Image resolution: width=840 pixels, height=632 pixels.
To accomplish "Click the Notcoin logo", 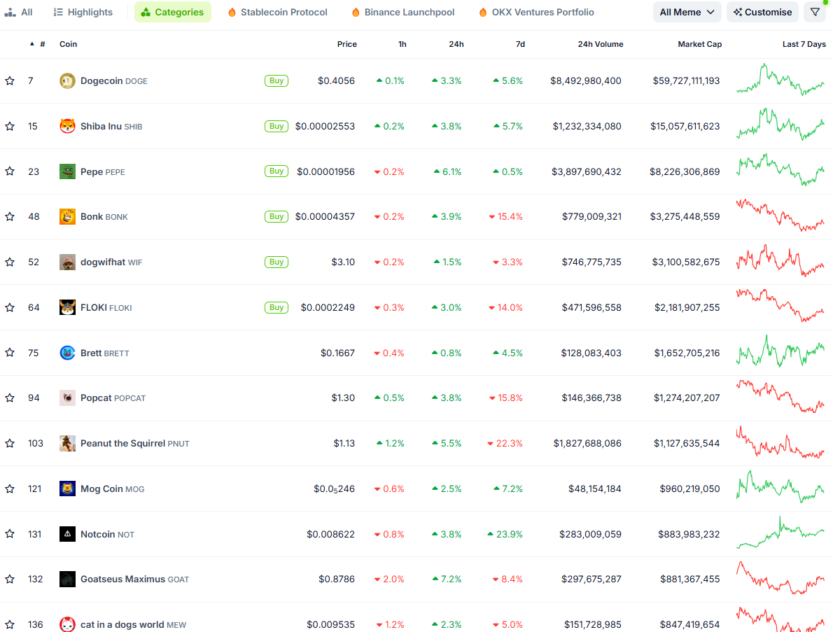I will pyautogui.click(x=67, y=534).
